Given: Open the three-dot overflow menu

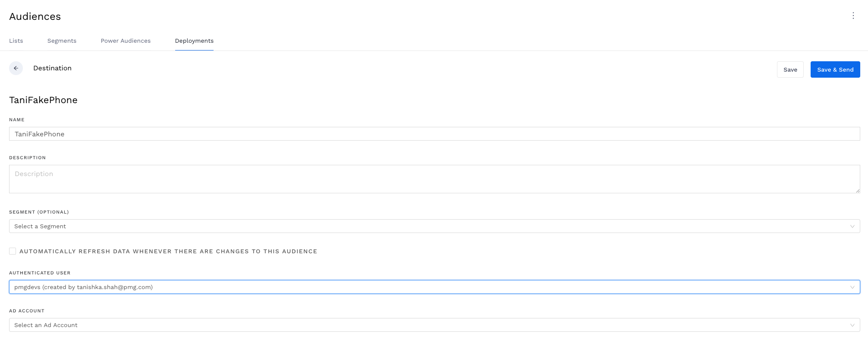Looking at the screenshot, I should coord(853,16).
